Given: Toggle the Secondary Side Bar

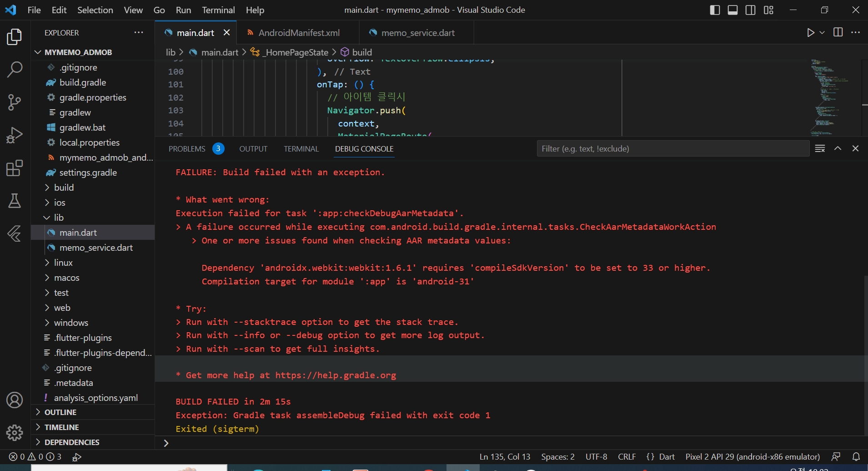Looking at the screenshot, I should click(x=751, y=10).
